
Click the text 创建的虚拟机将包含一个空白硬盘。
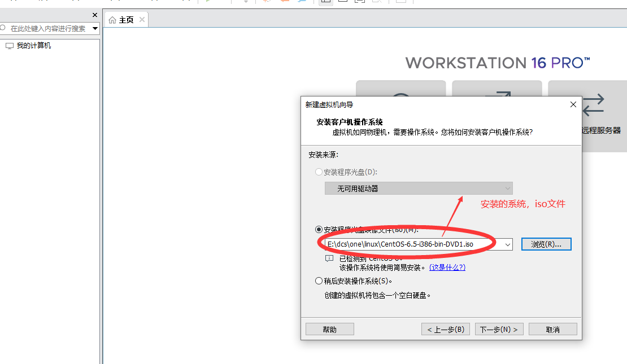pos(378,295)
